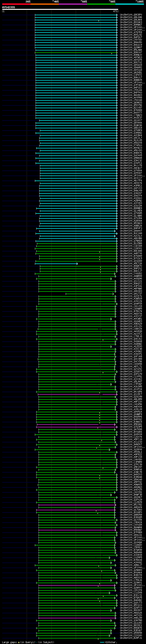Open the UniRef100_Q69N33 hit
The height and width of the screenshot is (644, 146).
point(131,103)
